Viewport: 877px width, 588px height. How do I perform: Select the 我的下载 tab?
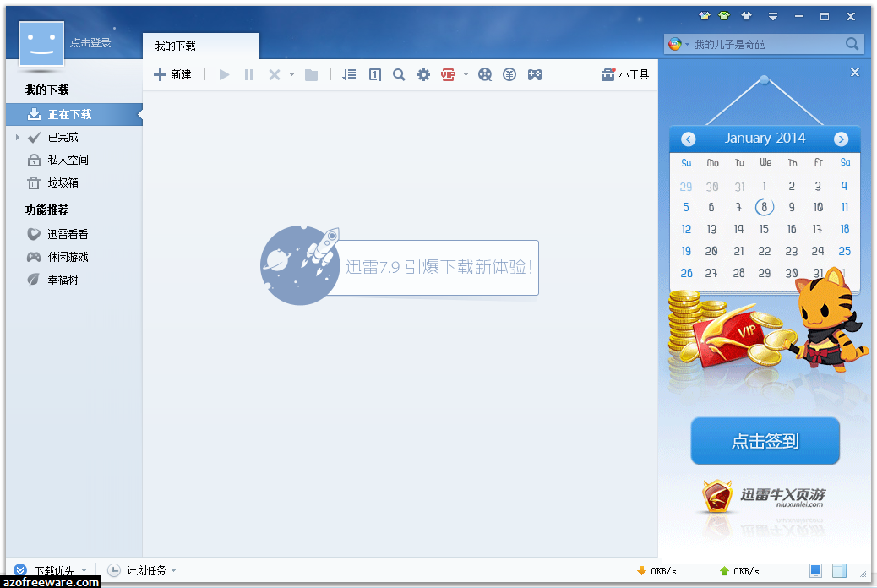[x=201, y=46]
